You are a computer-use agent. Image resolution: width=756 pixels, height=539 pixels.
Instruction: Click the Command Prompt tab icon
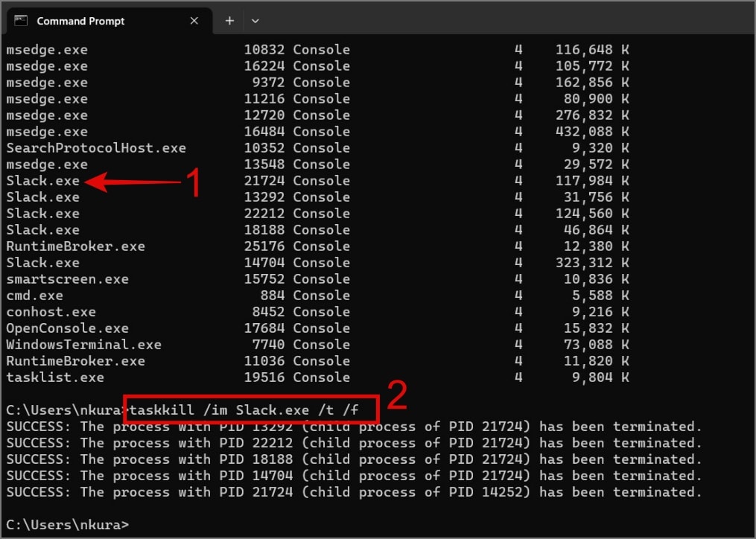coord(21,21)
